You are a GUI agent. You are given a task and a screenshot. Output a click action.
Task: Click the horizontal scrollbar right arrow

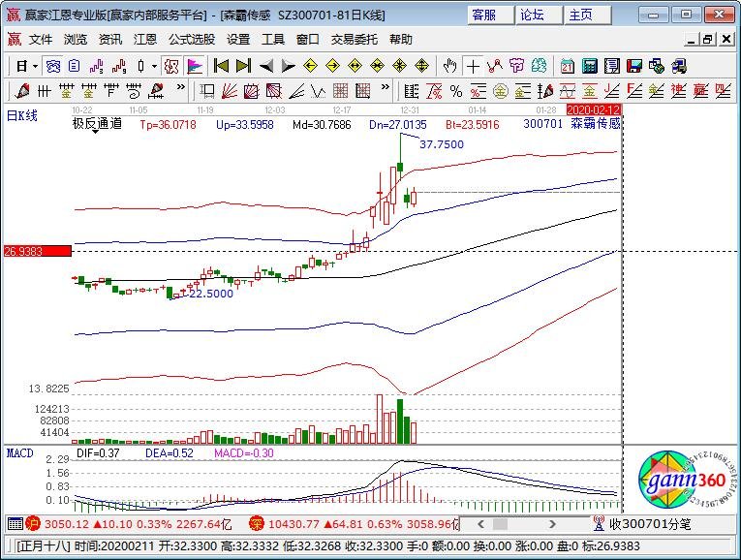pyautogui.click(x=552, y=524)
